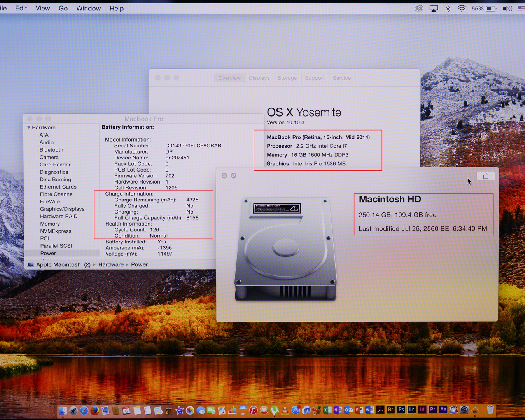
Task: Switch to Service tab in About window
Action: point(342,78)
